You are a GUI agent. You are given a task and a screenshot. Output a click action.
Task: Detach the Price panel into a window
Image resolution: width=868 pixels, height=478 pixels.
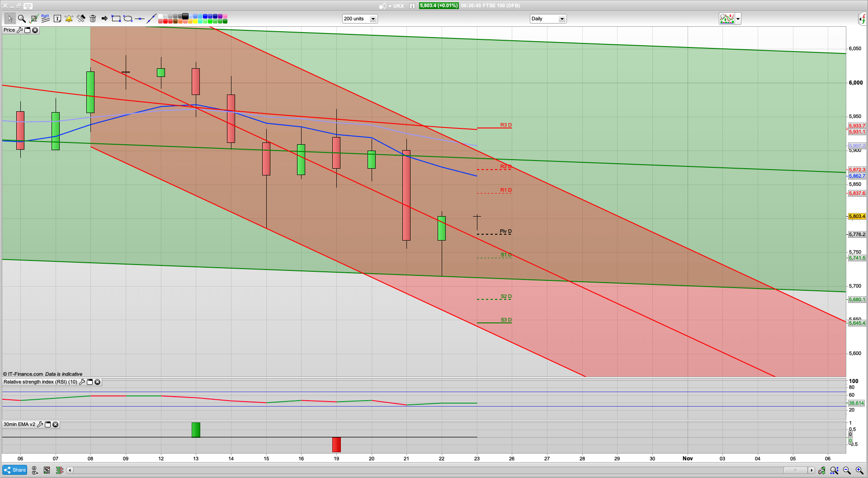27,30
